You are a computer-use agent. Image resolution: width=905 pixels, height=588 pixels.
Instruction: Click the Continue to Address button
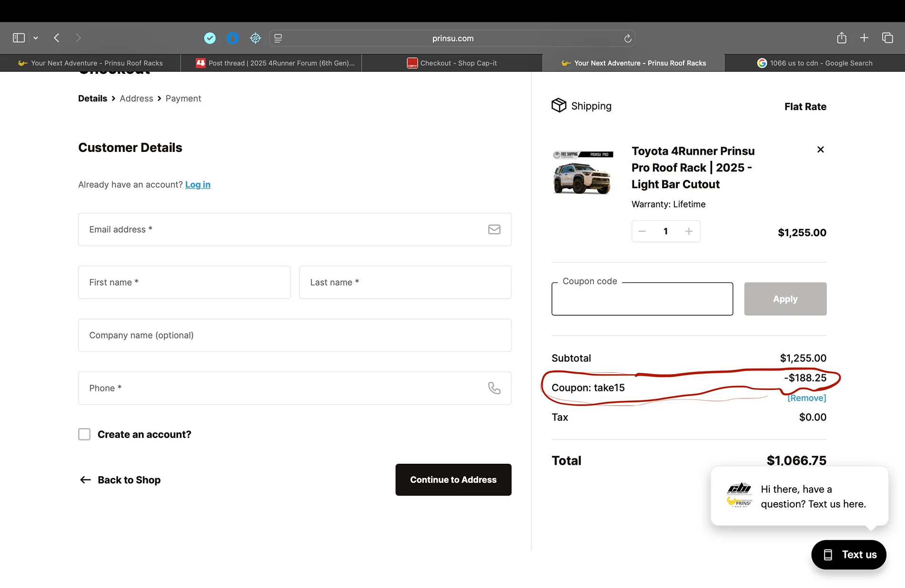[453, 479]
